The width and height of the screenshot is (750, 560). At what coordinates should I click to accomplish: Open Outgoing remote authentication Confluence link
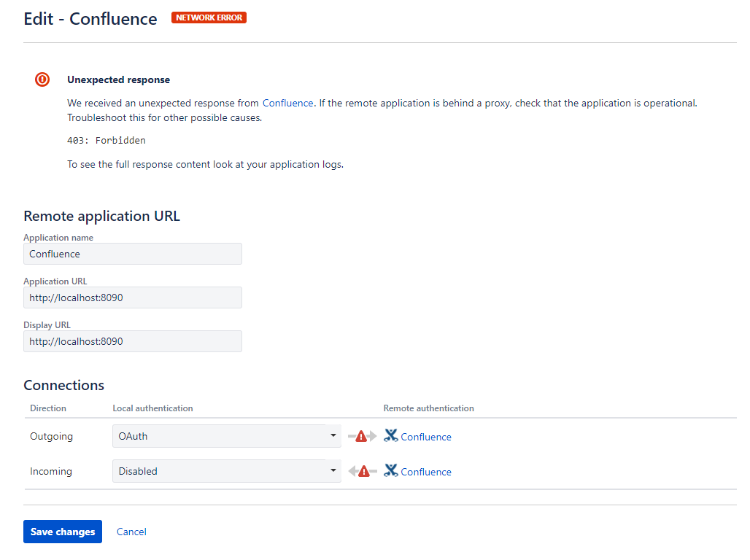click(425, 437)
